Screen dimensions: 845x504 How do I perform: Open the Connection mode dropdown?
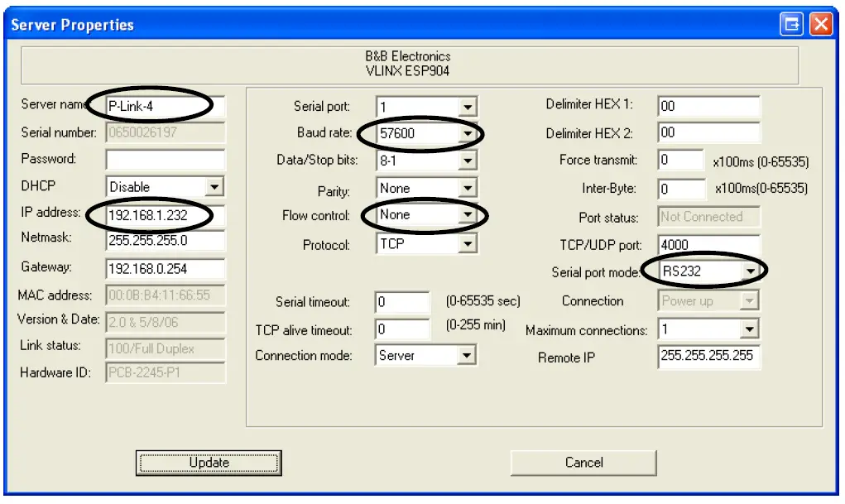click(467, 355)
